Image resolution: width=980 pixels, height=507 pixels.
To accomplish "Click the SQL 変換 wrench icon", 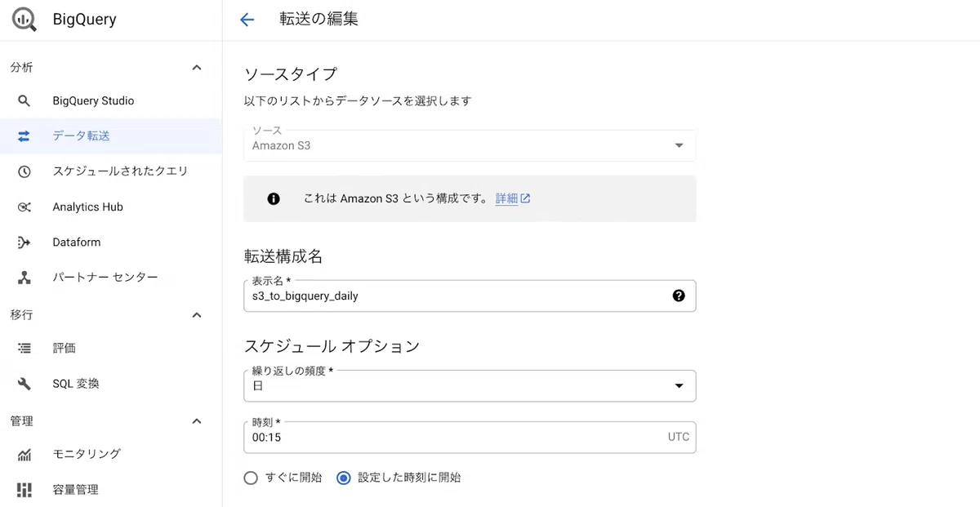I will click(x=24, y=384).
